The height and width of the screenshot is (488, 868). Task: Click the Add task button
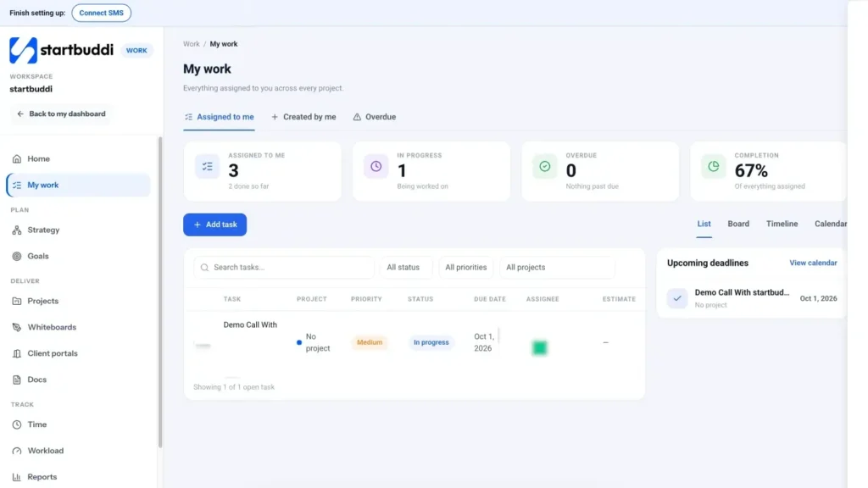214,225
